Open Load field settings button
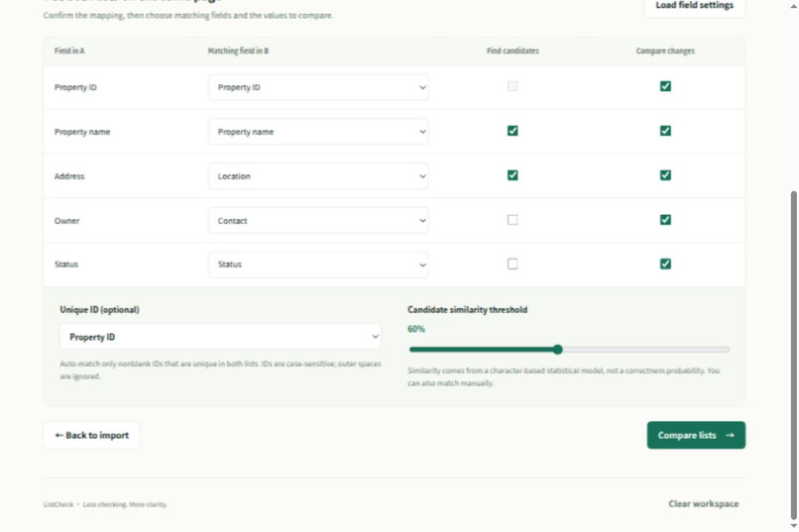This screenshot has height=532, width=799. 694,6
